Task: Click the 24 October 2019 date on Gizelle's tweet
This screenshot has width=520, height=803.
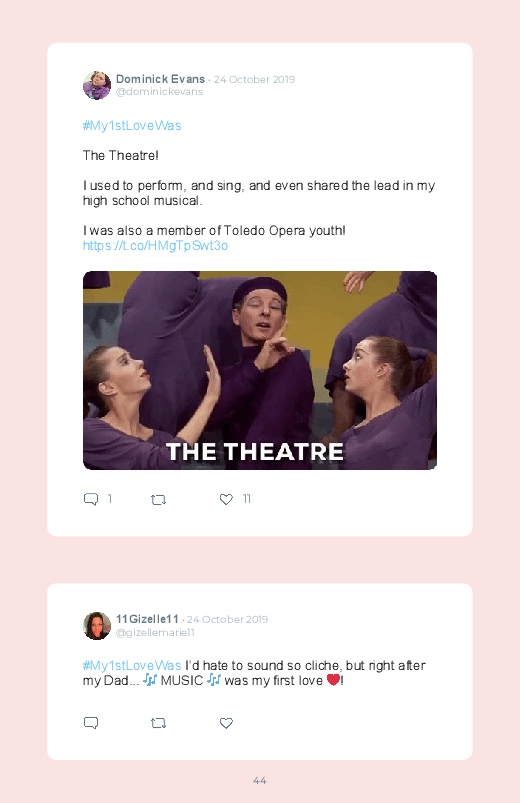Action: pos(227,619)
